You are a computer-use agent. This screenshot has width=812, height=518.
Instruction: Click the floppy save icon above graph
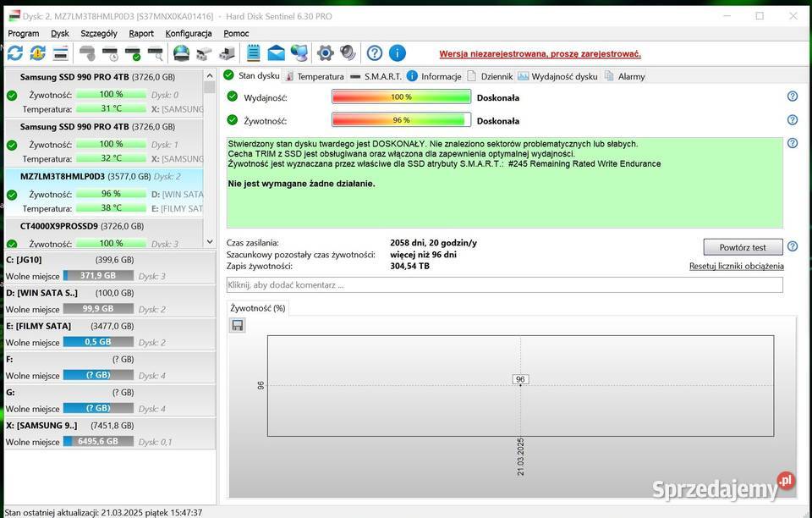tap(238, 325)
